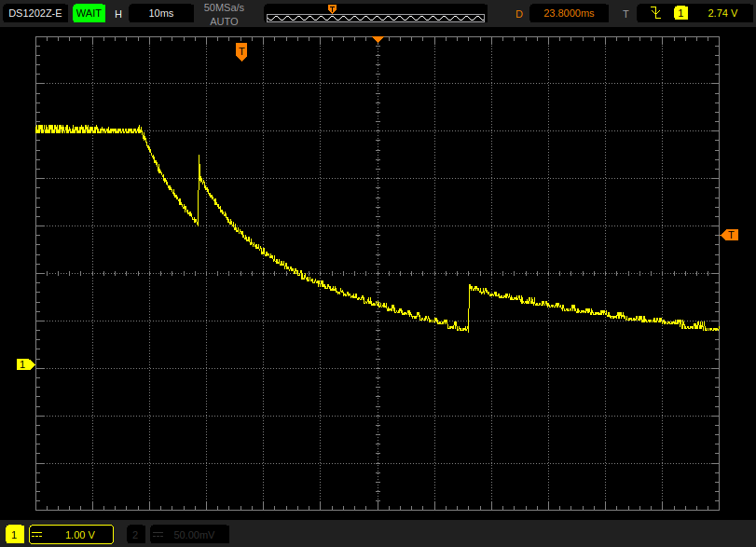This screenshot has width=756, height=547.
Task: Click channel 1 DC coupling icon
Action: pyautogui.click(x=37, y=535)
